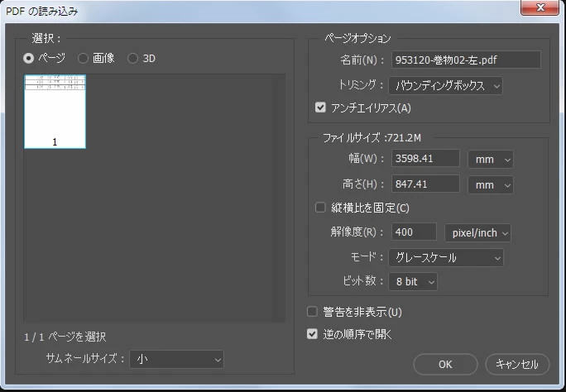Image resolution: width=566 pixels, height=392 pixels.
Task: Open the サムネールサイズ dropdown showing 小
Action: coord(176,359)
